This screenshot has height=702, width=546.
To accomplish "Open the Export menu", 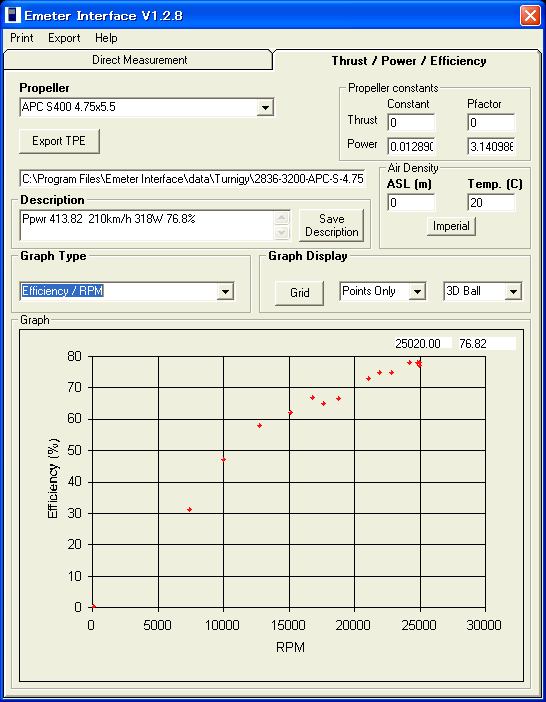I will [x=64, y=38].
